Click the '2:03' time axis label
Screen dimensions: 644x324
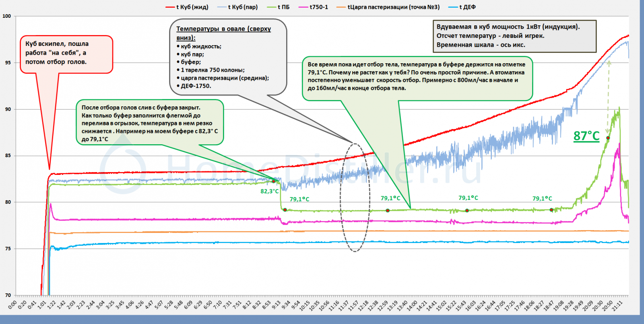click(71, 305)
